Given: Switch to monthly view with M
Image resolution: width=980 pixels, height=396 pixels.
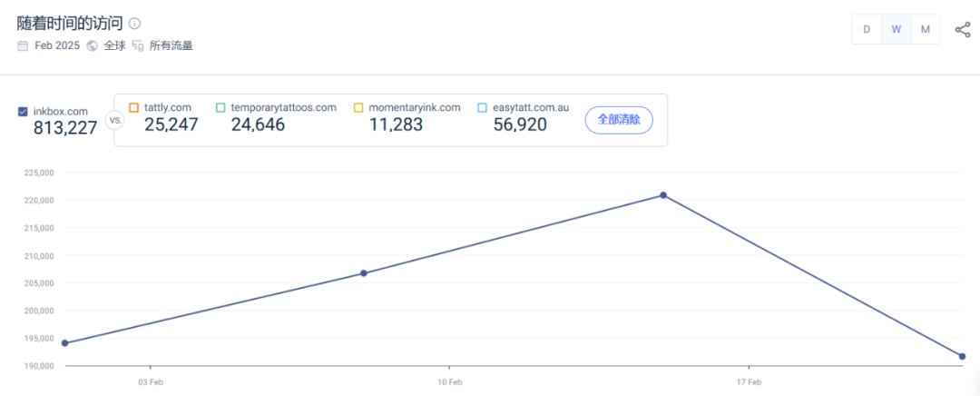Looking at the screenshot, I should (926, 29).
